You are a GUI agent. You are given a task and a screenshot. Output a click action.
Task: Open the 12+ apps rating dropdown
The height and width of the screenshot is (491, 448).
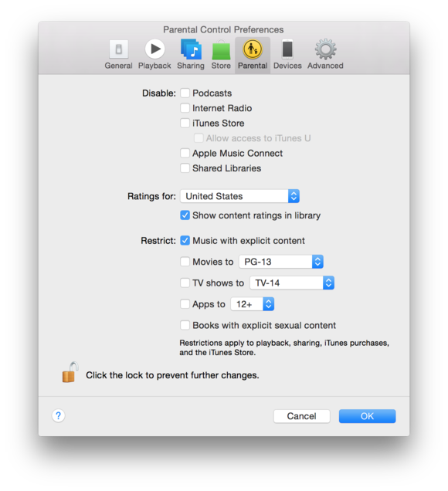tap(253, 304)
